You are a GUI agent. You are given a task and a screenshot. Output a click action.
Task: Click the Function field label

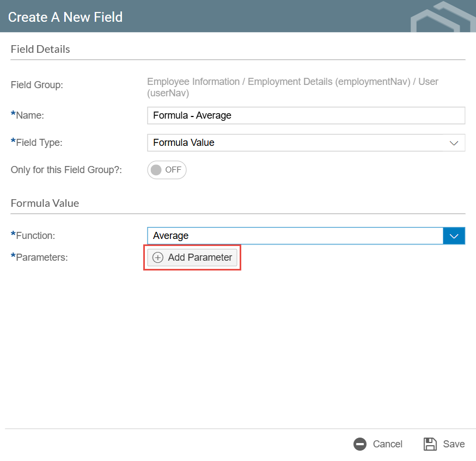35,236
